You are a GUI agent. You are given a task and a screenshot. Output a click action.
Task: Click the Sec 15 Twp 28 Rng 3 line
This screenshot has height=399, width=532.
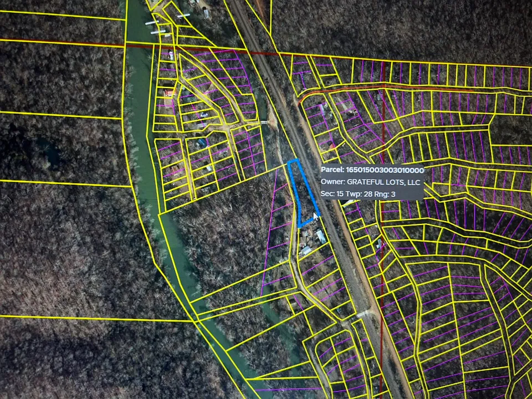point(358,194)
